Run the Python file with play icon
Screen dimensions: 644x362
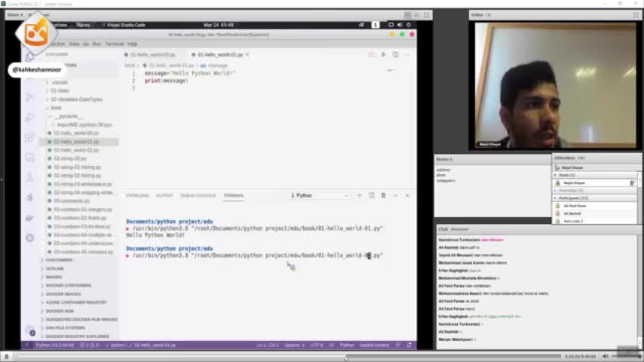[x=383, y=54]
